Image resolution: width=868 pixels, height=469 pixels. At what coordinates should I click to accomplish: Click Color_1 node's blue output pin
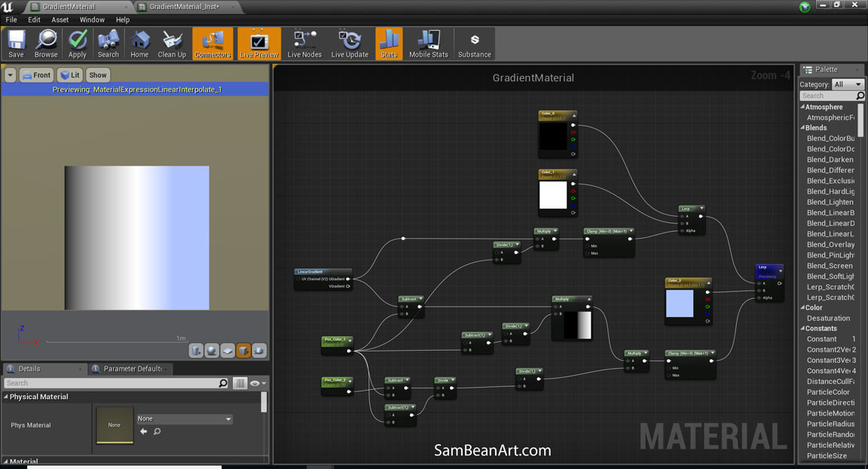pyautogui.click(x=573, y=206)
